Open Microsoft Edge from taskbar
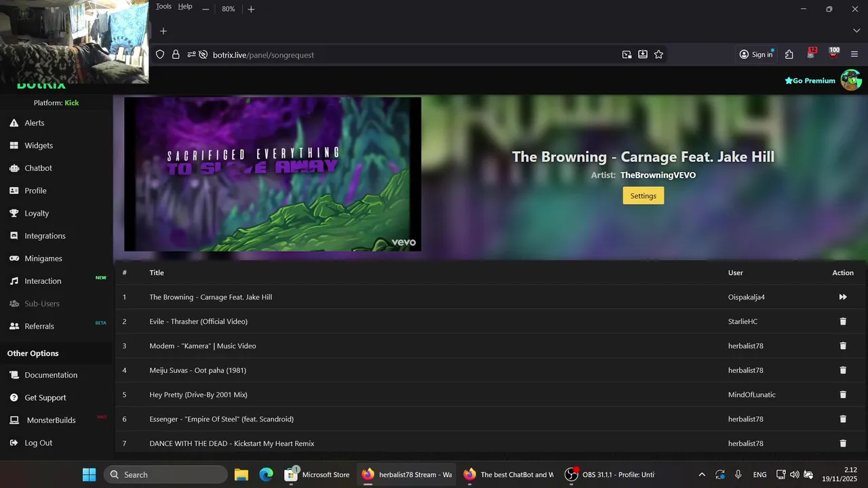This screenshot has height=488, width=868. pyautogui.click(x=267, y=474)
